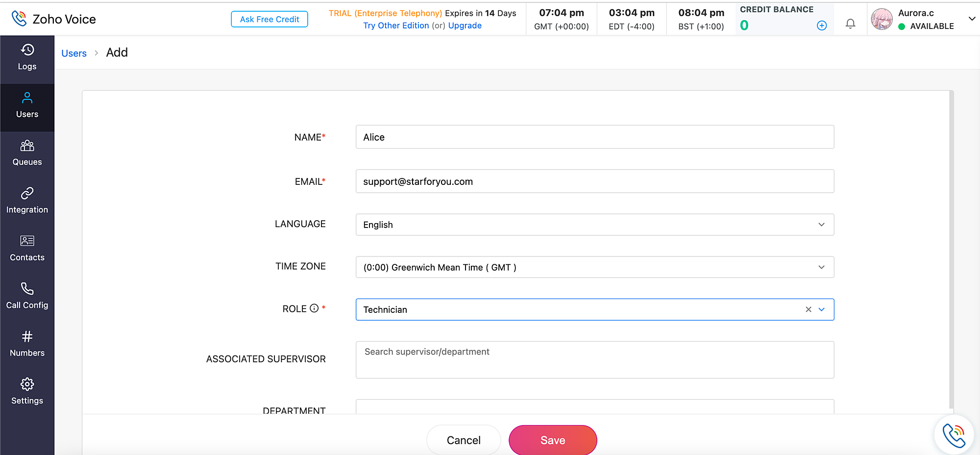Image resolution: width=980 pixels, height=455 pixels.
Task: Click the BST clock showing 08:04 pm
Action: point(701,19)
